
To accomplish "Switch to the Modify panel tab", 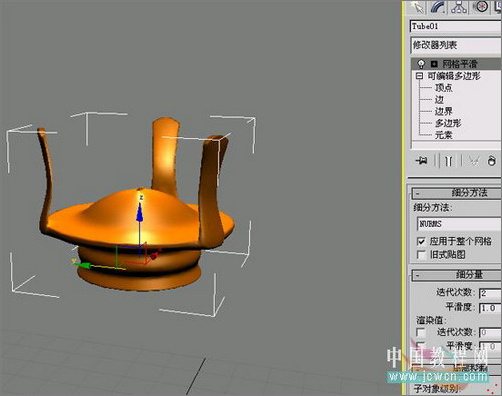I will click(x=438, y=7).
